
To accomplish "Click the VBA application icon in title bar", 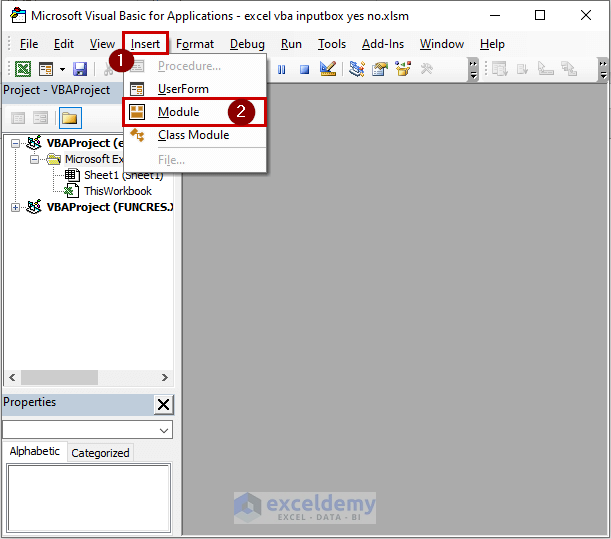I will tap(18, 16).
